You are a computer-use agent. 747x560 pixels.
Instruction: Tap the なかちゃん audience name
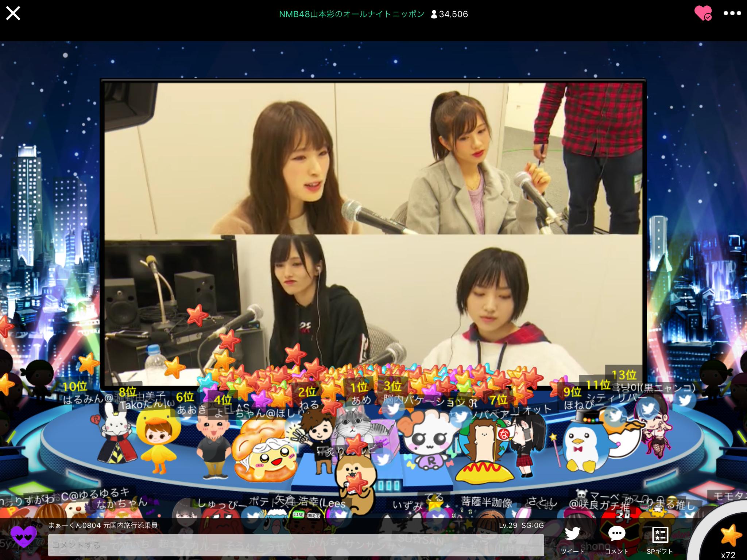(x=122, y=503)
